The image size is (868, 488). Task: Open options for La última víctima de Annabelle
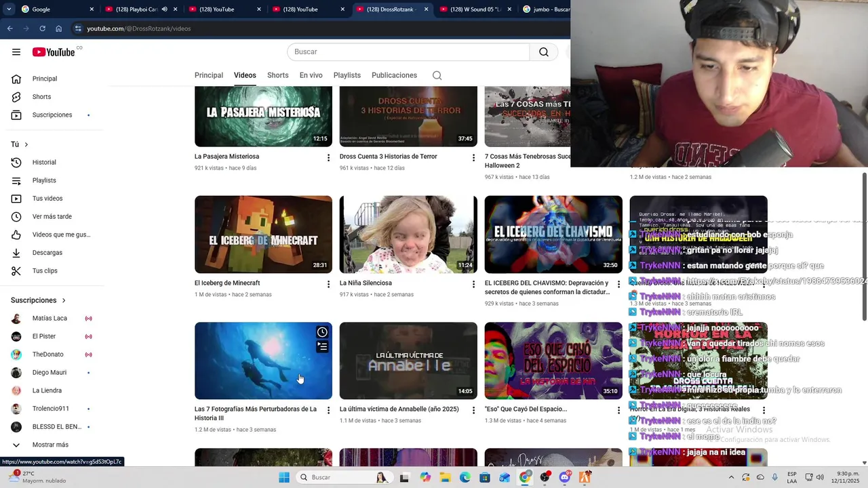point(473,410)
